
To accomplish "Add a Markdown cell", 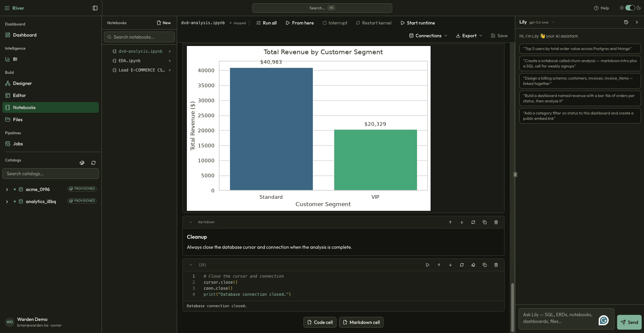I will [361, 322].
